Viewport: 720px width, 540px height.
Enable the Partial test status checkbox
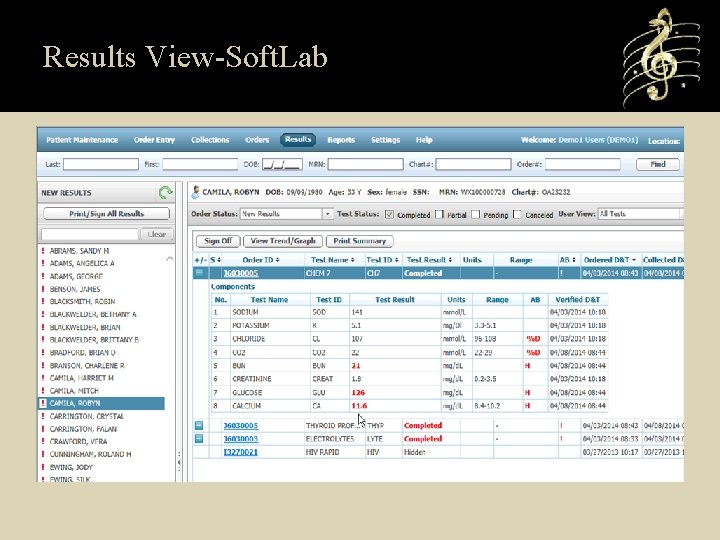(x=439, y=214)
